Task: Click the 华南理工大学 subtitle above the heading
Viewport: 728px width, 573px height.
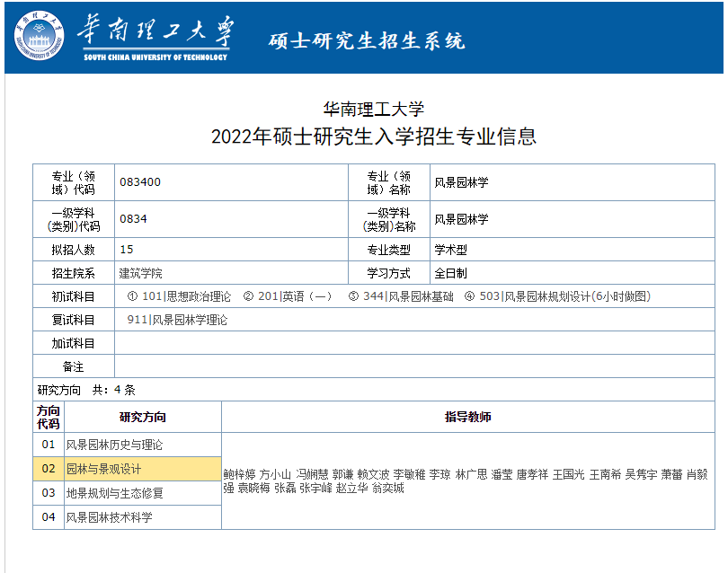Action: (x=374, y=110)
